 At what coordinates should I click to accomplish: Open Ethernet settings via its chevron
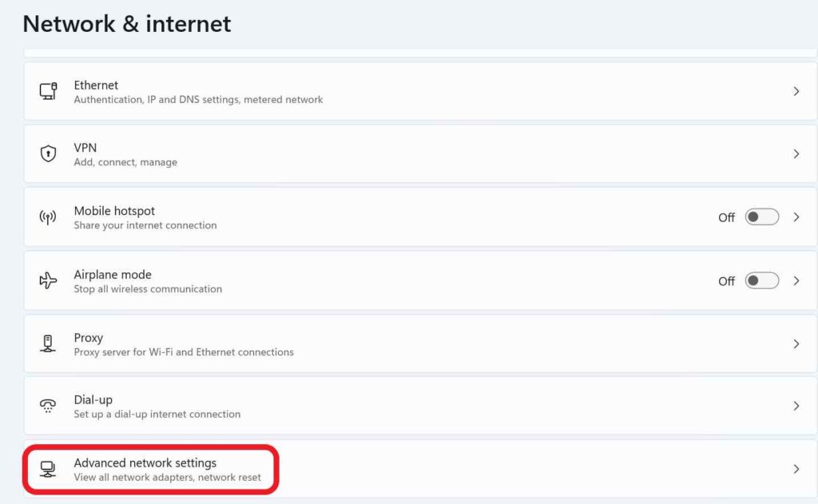pos(796,91)
